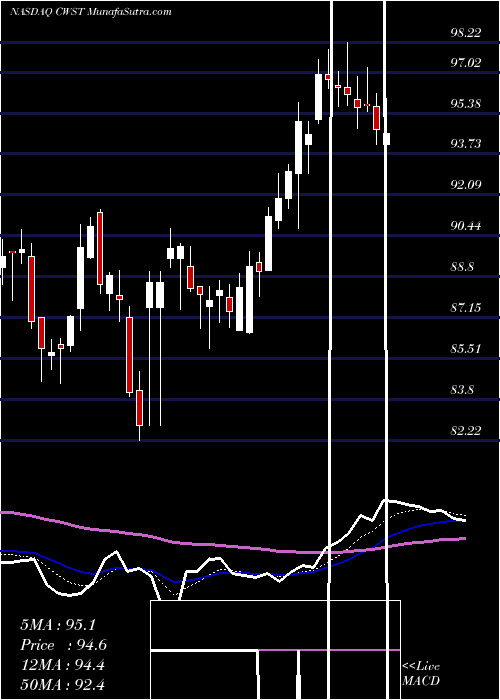
Task: Click the 50MA : 92.4 readout
Action: coord(62,684)
